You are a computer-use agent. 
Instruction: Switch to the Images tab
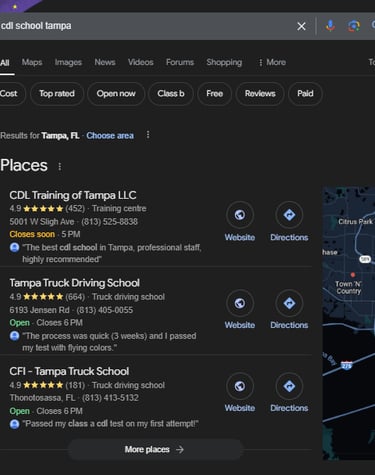pos(68,62)
